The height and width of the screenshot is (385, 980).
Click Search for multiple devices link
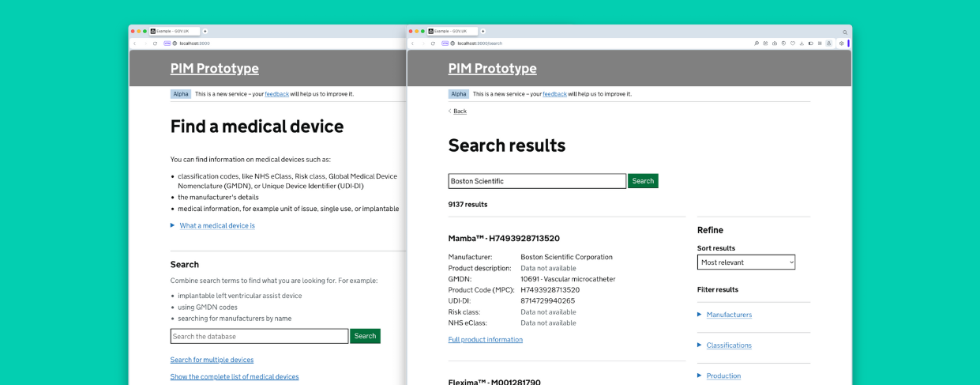point(212,360)
